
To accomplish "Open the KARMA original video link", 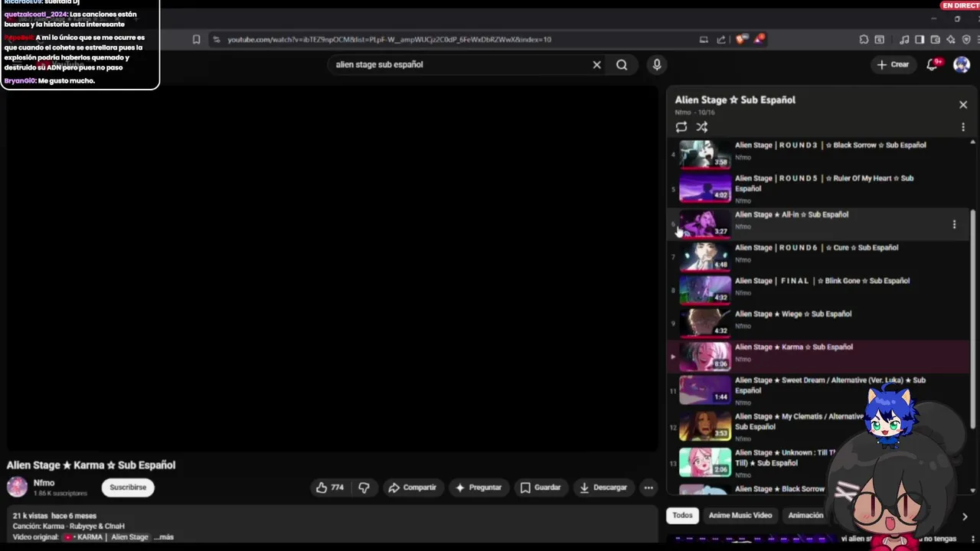I will tap(106, 537).
